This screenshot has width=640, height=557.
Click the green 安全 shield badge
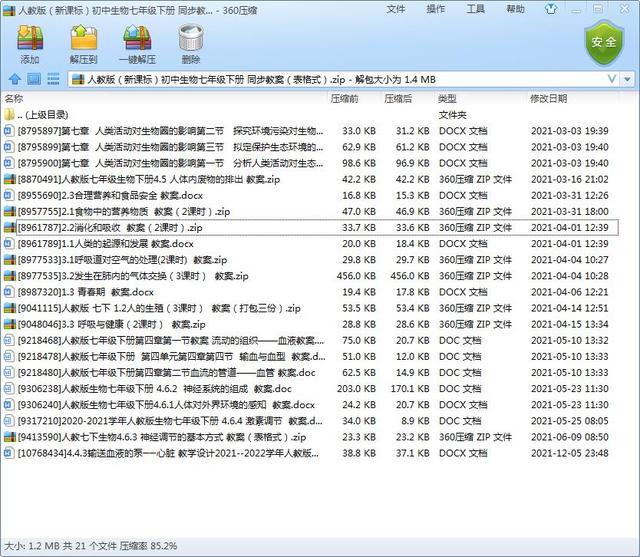[x=604, y=42]
